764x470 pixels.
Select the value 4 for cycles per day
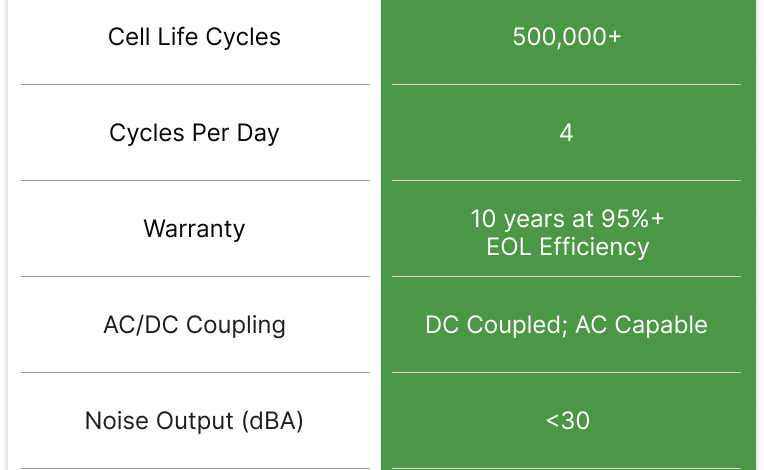566,133
